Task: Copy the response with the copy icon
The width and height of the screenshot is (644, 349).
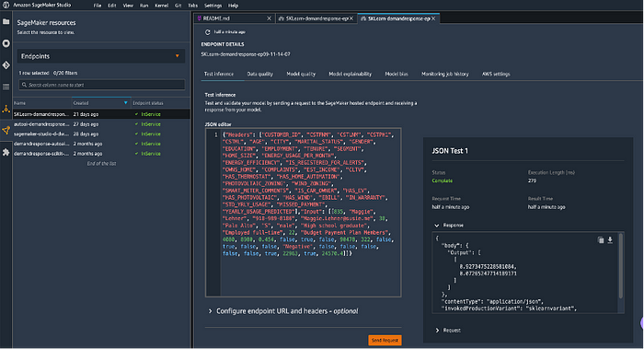Action: tap(601, 240)
